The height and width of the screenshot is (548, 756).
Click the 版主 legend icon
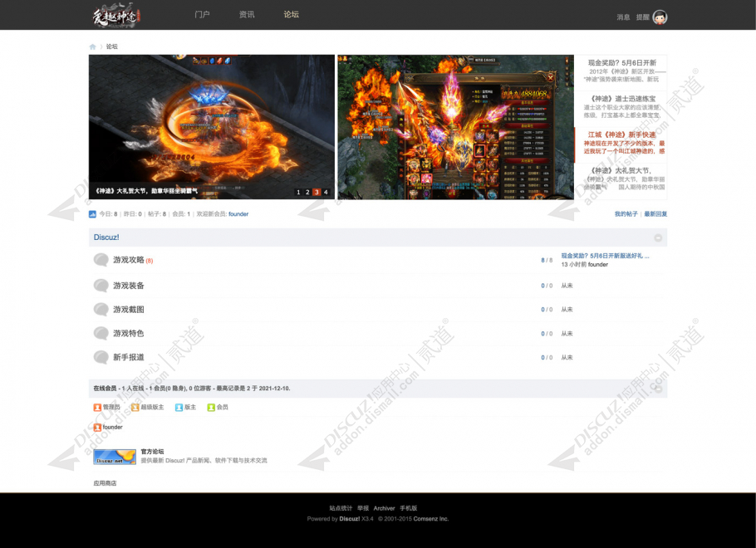pos(179,408)
